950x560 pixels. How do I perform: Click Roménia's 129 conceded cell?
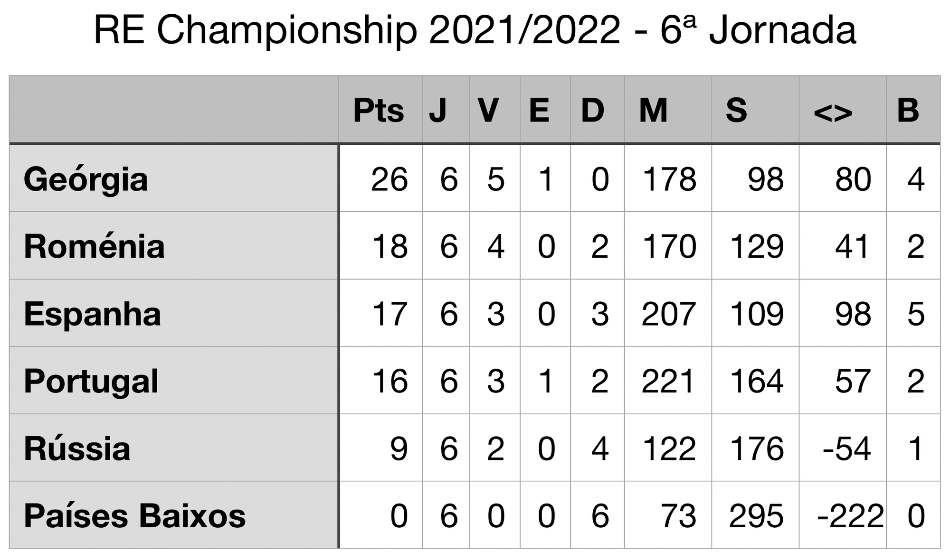coord(756,247)
